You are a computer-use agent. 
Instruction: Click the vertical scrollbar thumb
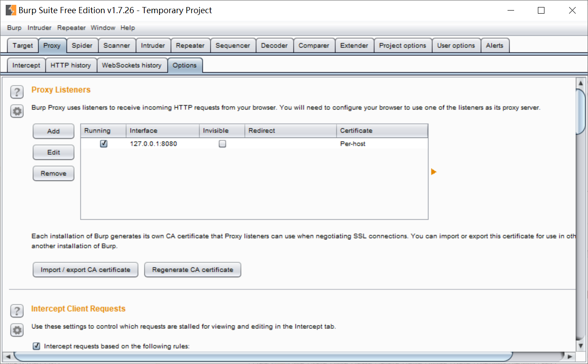click(581, 112)
